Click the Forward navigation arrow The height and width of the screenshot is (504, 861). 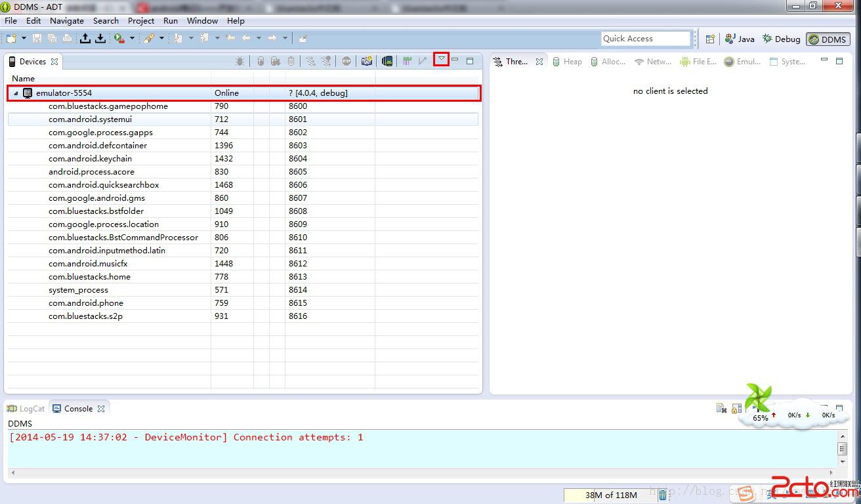coord(272,39)
